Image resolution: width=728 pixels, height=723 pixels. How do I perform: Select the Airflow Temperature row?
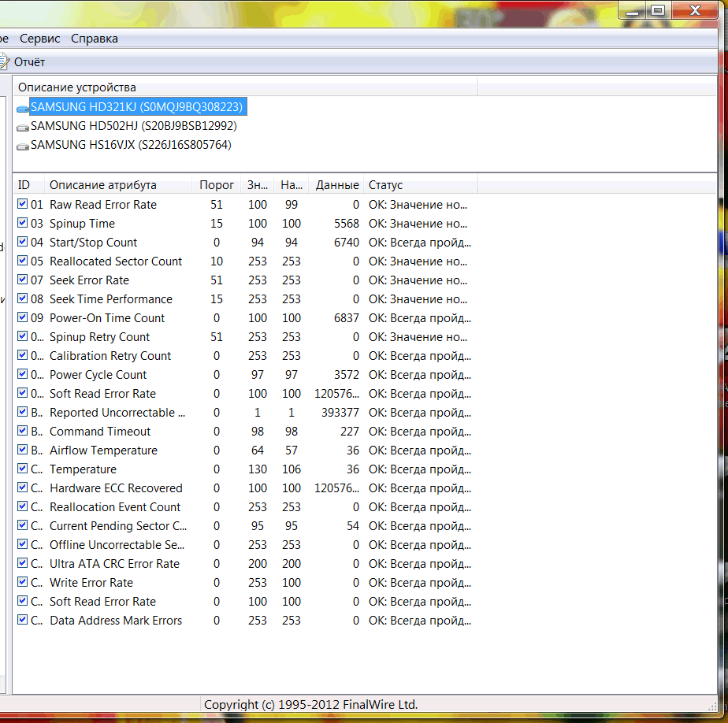coord(244,450)
